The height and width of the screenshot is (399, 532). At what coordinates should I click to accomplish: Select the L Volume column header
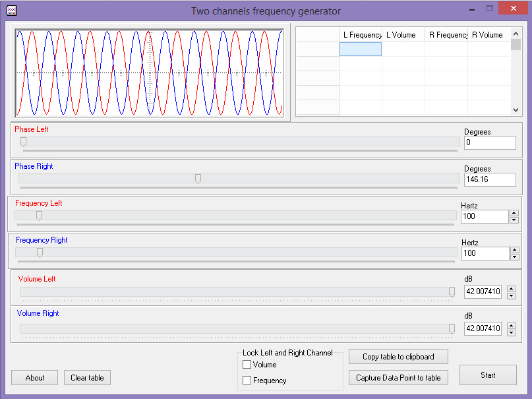[x=403, y=34]
